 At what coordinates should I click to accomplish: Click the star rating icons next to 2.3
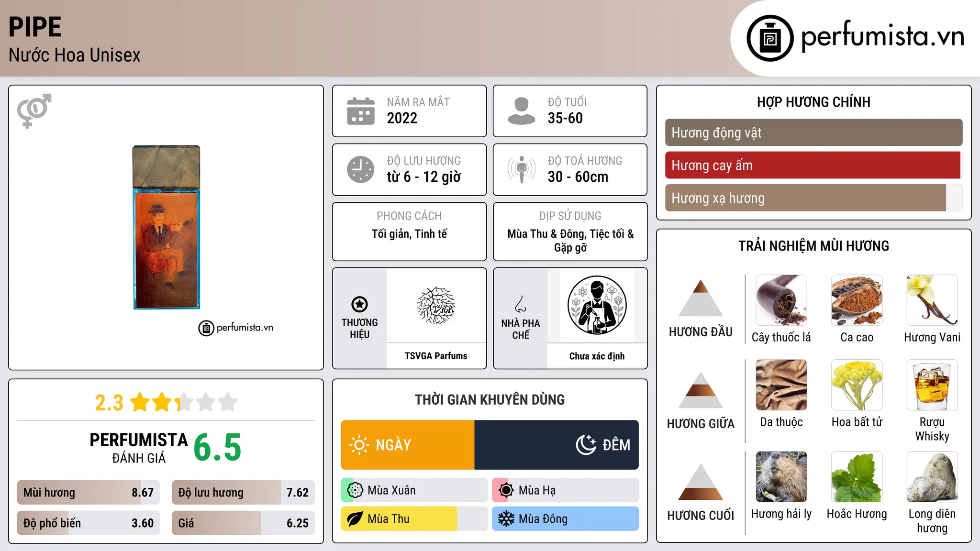183,402
